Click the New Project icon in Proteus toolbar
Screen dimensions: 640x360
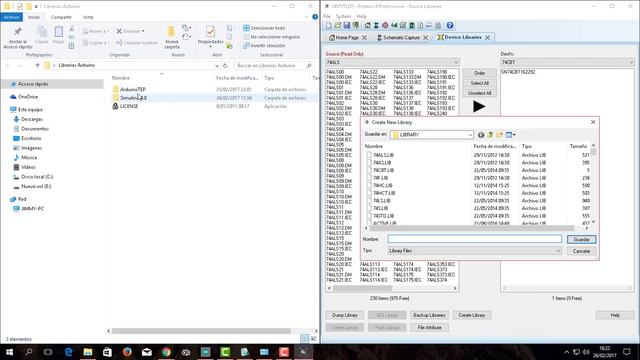(x=329, y=25)
